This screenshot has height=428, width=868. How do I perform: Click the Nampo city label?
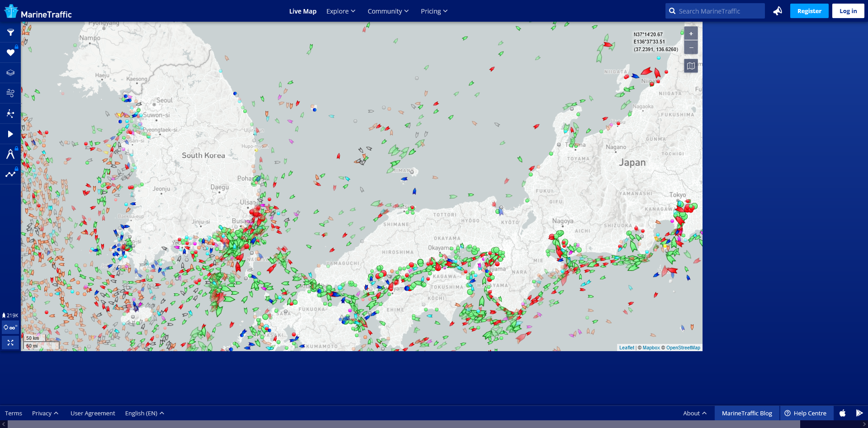tap(90, 38)
